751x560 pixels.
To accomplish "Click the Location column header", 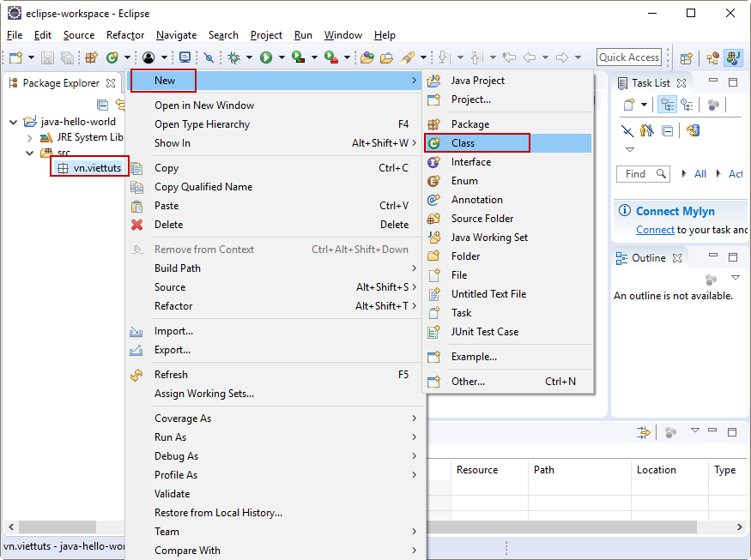I will coord(669,470).
